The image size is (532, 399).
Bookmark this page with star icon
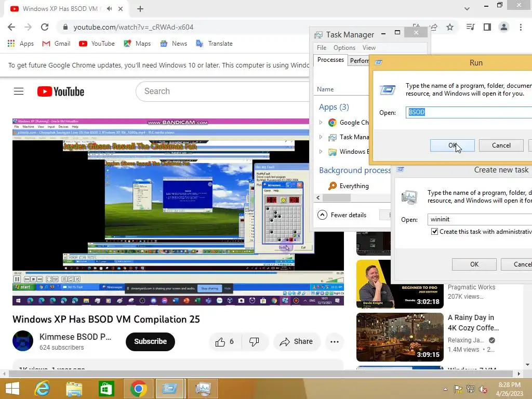point(450,27)
